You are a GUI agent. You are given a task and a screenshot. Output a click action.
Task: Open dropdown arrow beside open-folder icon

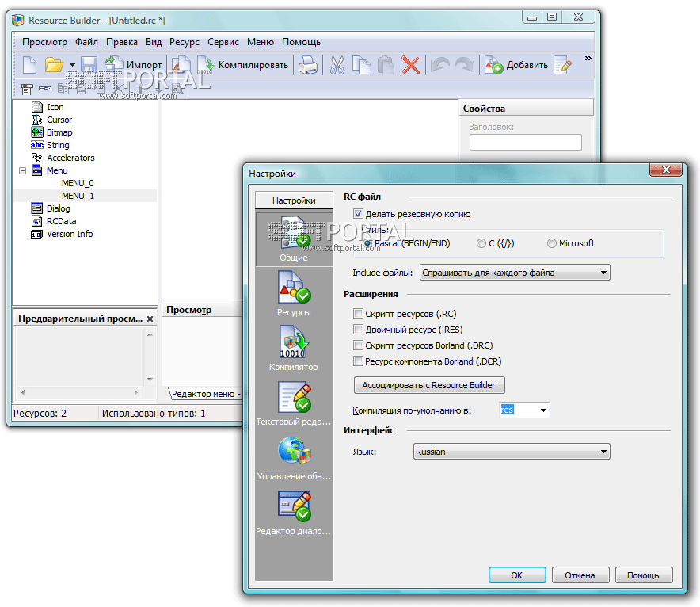click(72, 65)
